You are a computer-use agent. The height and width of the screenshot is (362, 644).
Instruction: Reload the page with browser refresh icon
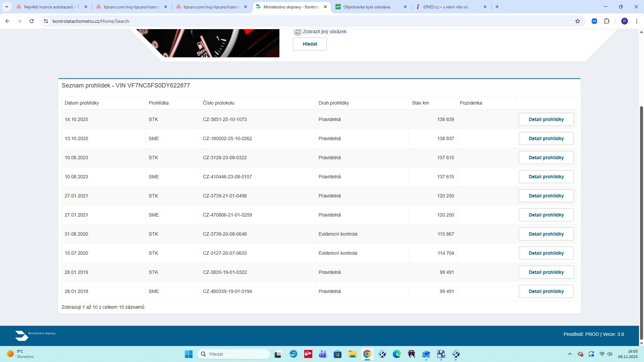32,21
